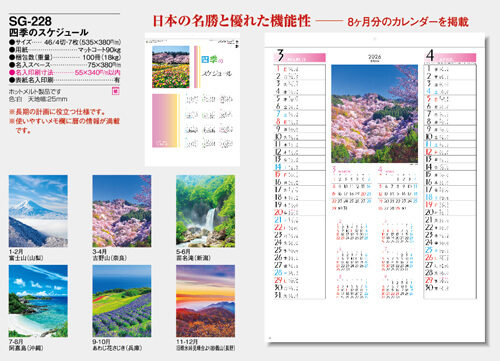The height and width of the screenshot is (361, 500).
Task: Click the pink-yellow gradient block on cover
Action: [166, 121]
